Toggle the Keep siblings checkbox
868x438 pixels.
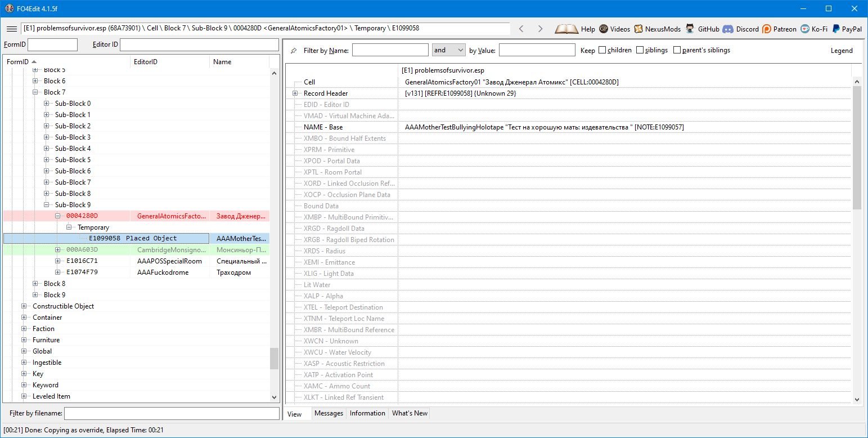coord(640,50)
